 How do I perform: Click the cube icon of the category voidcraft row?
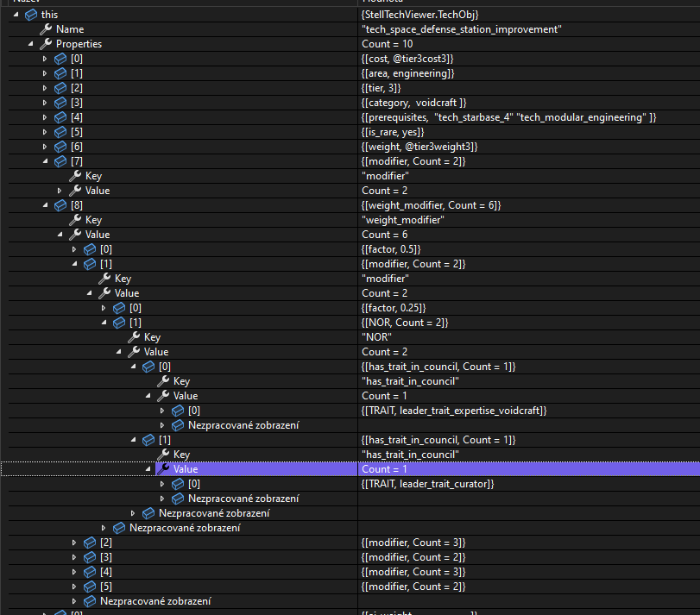(60, 103)
